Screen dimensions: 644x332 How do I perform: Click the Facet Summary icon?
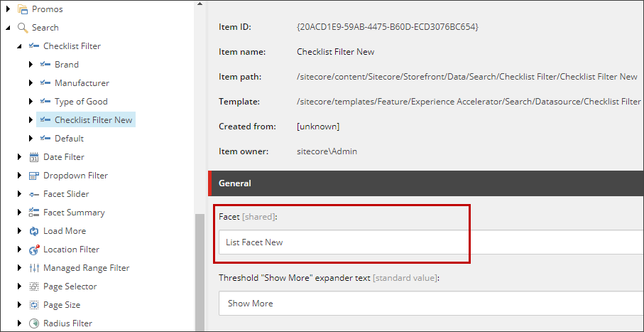click(34, 213)
